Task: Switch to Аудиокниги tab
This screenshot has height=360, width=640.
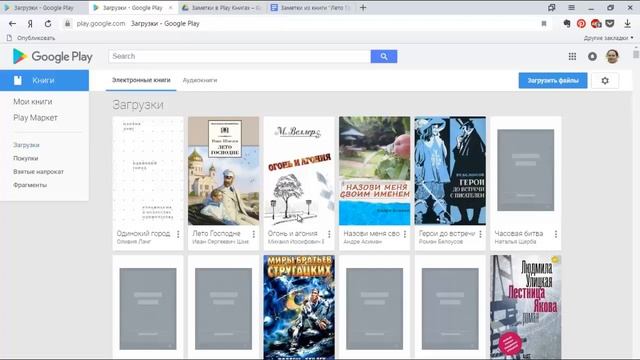Action: (x=200, y=80)
